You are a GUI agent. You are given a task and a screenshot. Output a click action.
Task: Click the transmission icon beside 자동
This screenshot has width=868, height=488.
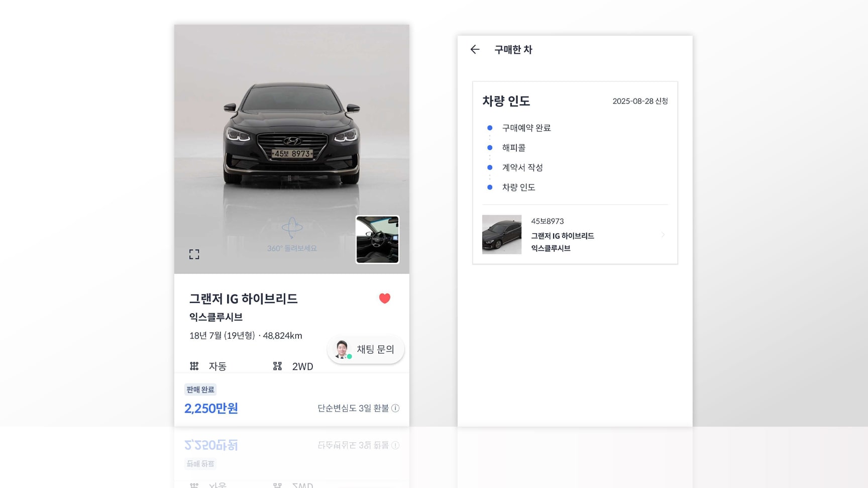pyautogui.click(x=194, y=366)
